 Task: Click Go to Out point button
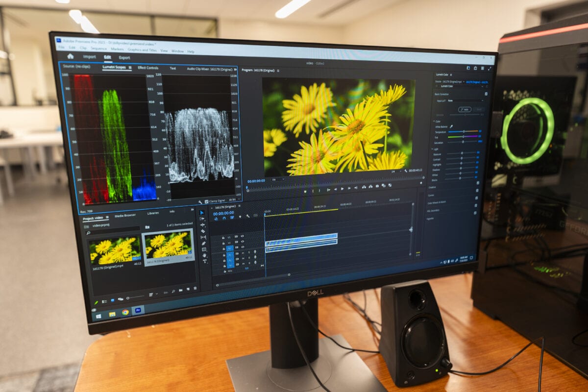tap(356, 188)
